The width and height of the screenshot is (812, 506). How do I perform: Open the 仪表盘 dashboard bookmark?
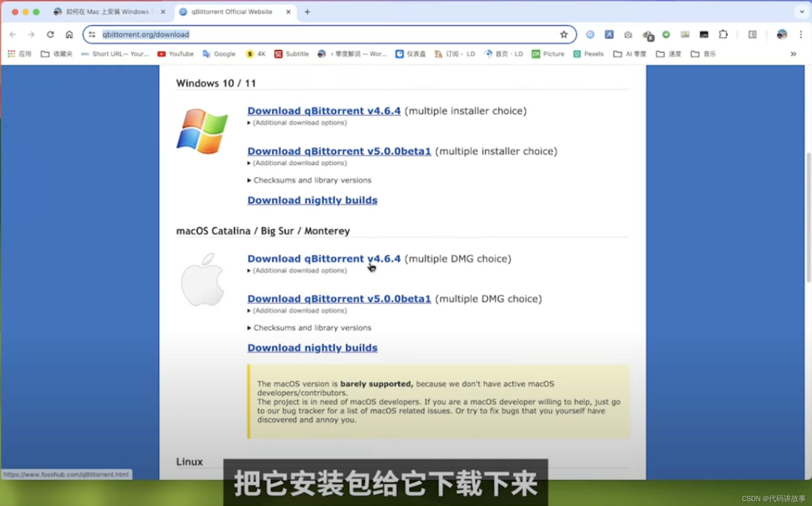click(410, 54)
